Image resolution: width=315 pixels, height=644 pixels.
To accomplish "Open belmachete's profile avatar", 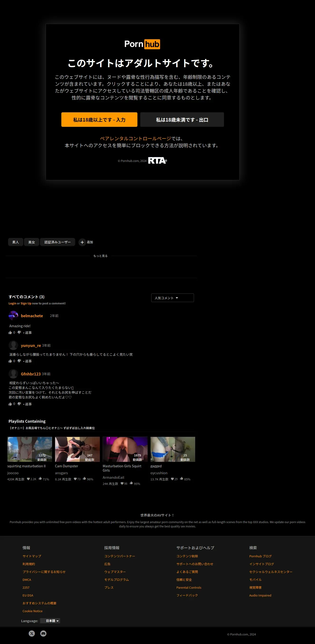I will tap(13, 316).
